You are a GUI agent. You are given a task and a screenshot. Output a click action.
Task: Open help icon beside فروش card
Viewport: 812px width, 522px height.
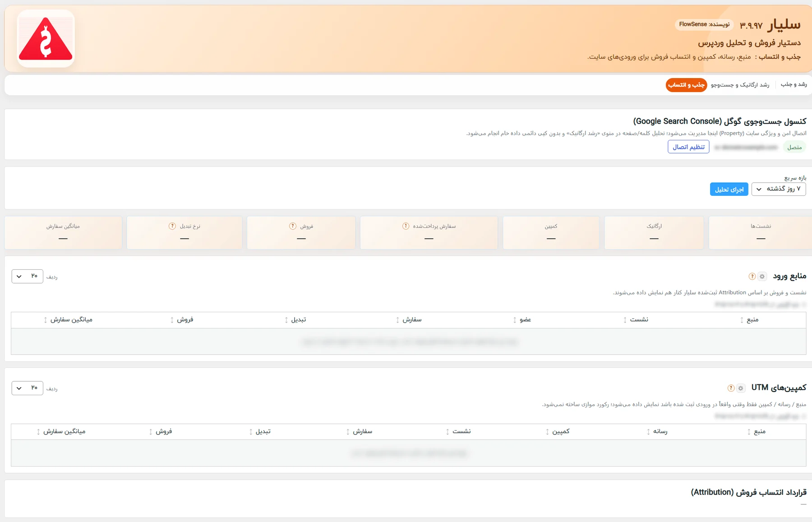coord(293,226)
